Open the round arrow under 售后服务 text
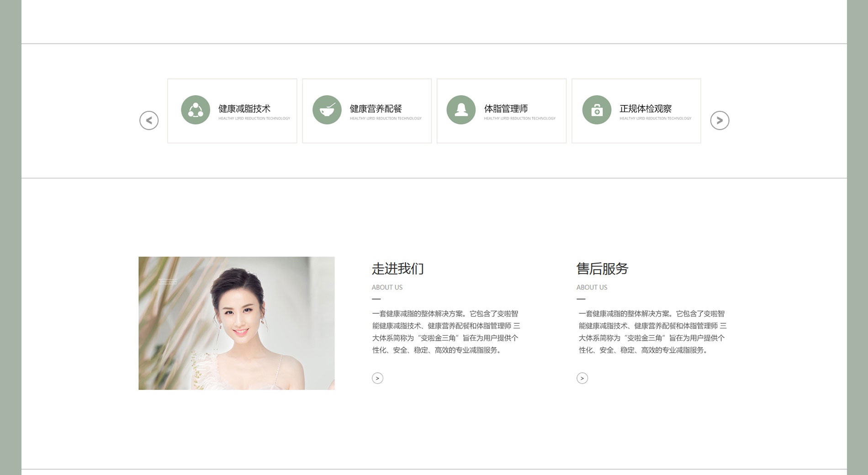This screenshot has width=868, height=475. coord(582,378)
